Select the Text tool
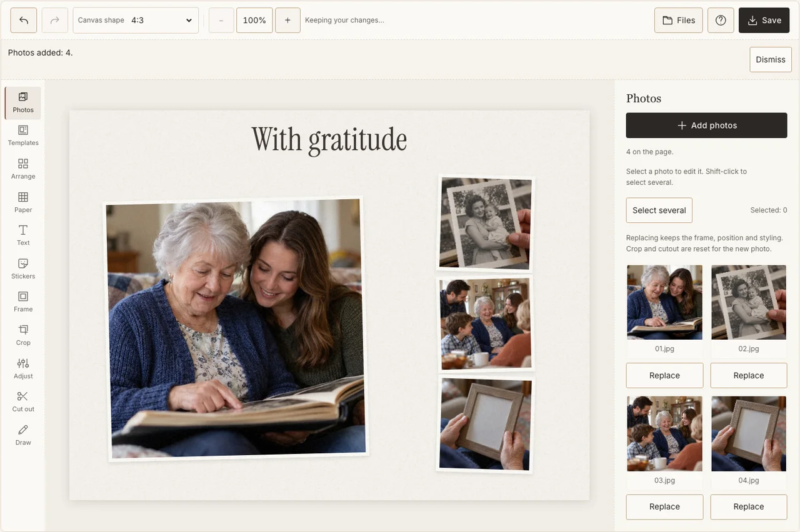 click(23, 236)
